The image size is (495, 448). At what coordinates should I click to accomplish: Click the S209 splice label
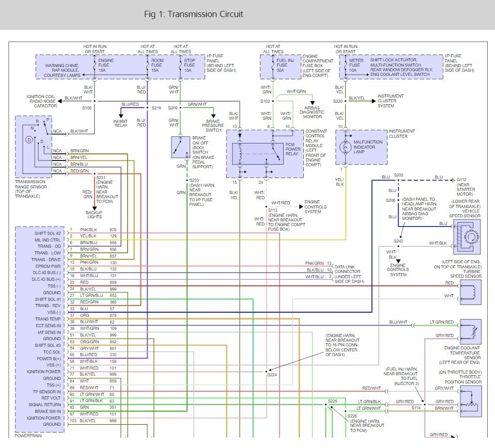(173, 108)
